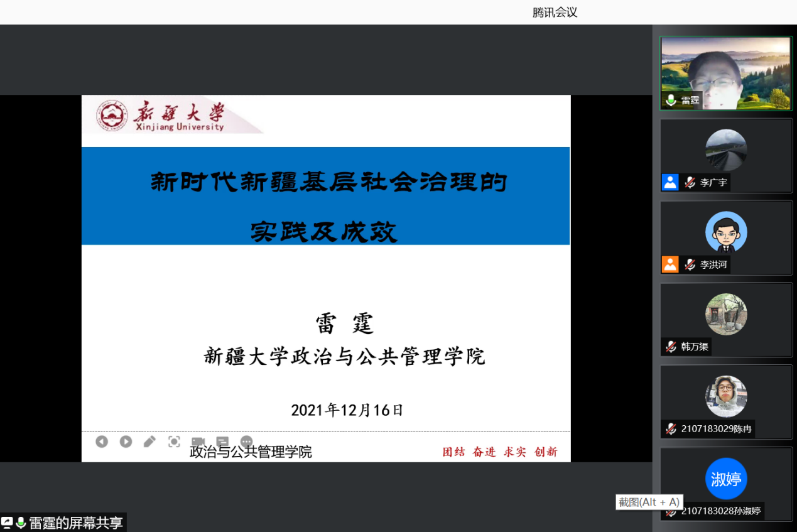Image resolution: width=797 pixels, height=532 pixels.
Task: Select 韩万渠's participant avatar
Action: click(726, 314)
